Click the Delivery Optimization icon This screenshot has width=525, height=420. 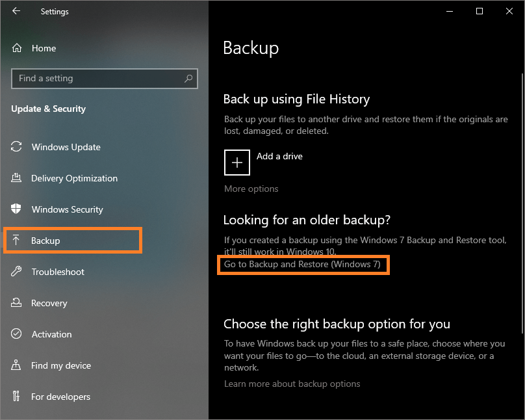point(16,178)
